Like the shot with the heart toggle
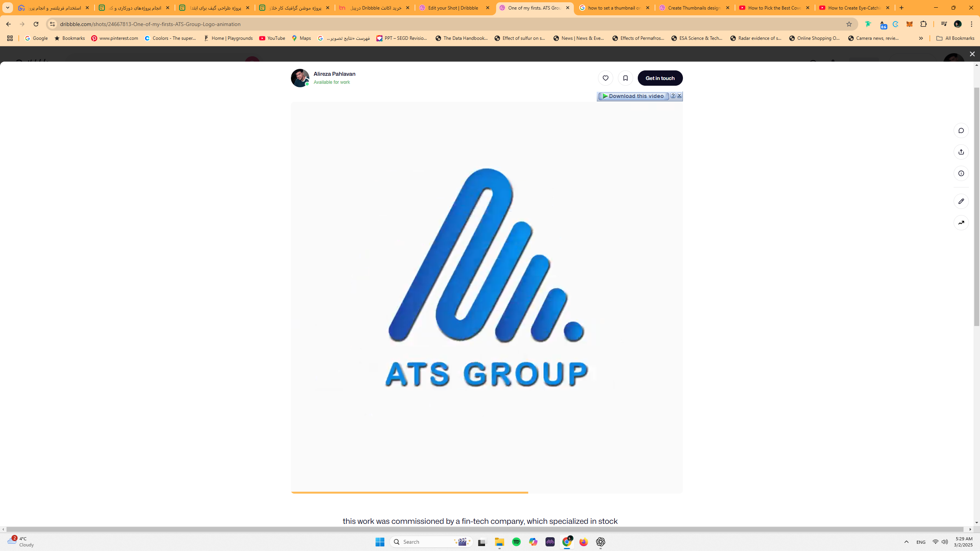The height and width of the screenshot is (551, 980). coord(605,78)
